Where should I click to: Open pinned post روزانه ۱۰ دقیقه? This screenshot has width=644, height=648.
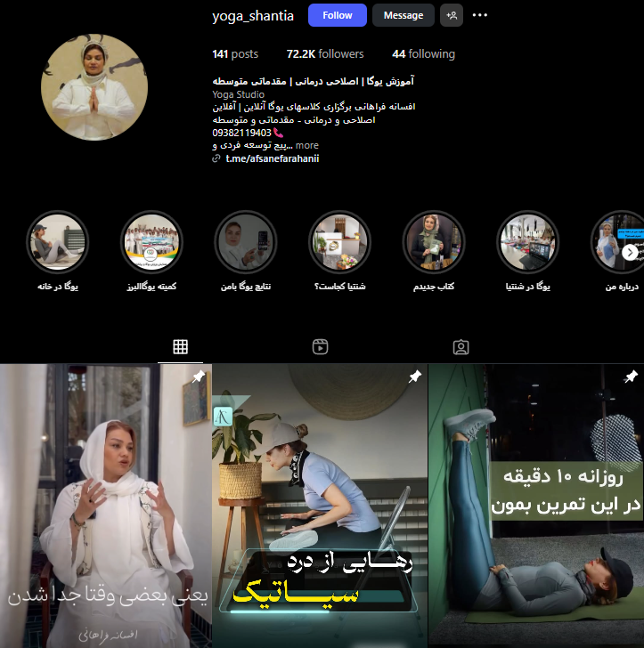536,506
